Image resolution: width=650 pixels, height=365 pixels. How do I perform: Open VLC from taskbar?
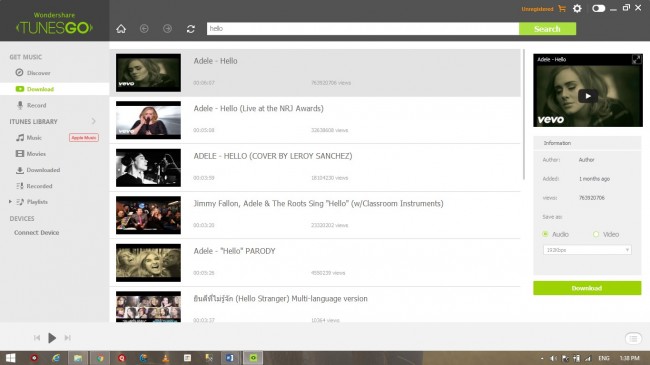click(165, 358)
